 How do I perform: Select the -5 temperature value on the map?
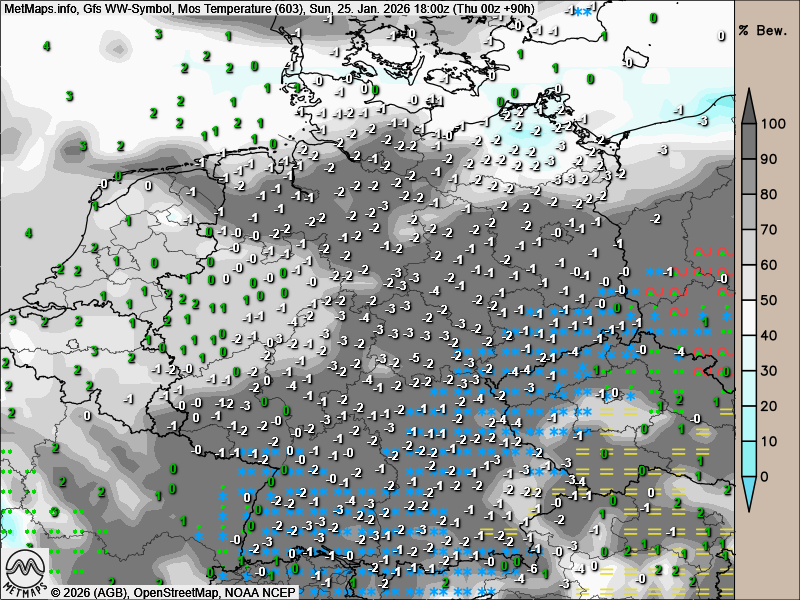coord(415,358)
